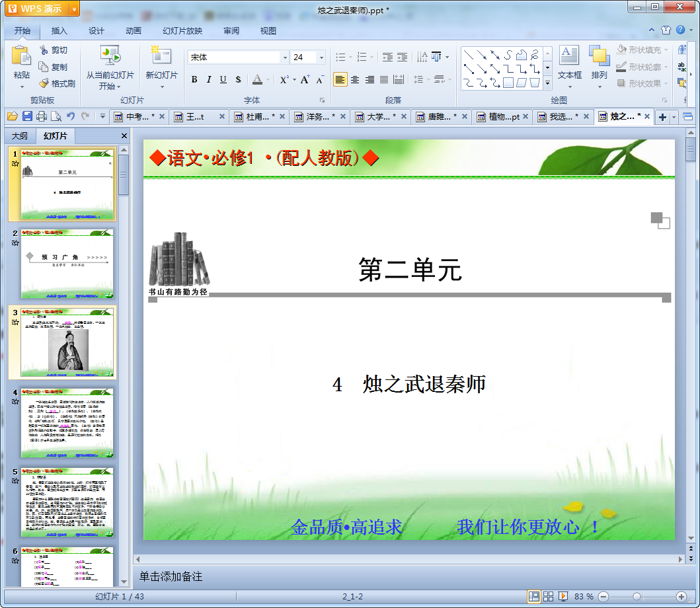Toggle Bold formatting
Viewport: 700px width, 608px height.
(194, 79)
